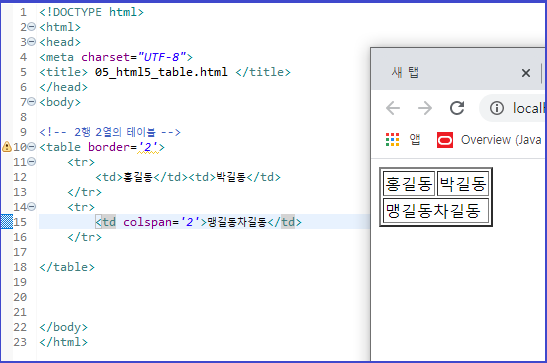
Task: Click the localhost address bar
Action: pyautogui.click(x=513, y=108)
